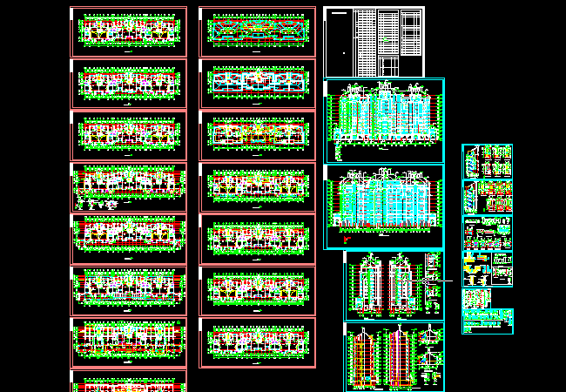The height and width of the screenshot is (392, 566).
Task: Select the upper cyan building elevation drawing
Action: tap(384, 120)
